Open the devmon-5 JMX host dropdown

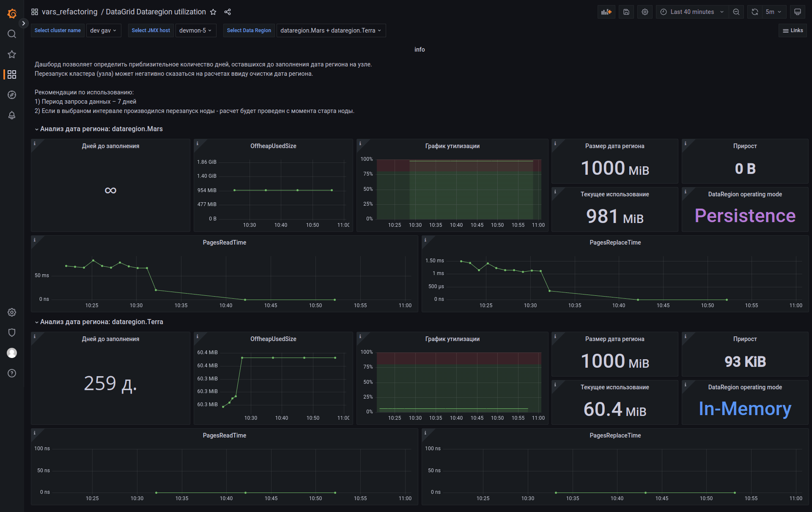195,30
